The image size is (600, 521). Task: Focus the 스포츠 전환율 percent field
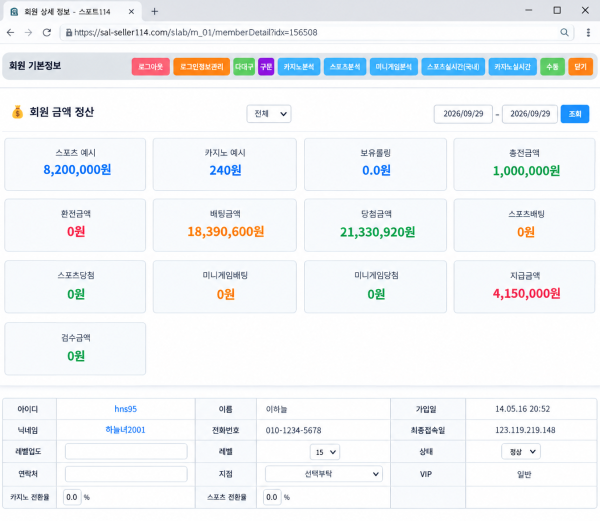[x=272, y=497]
